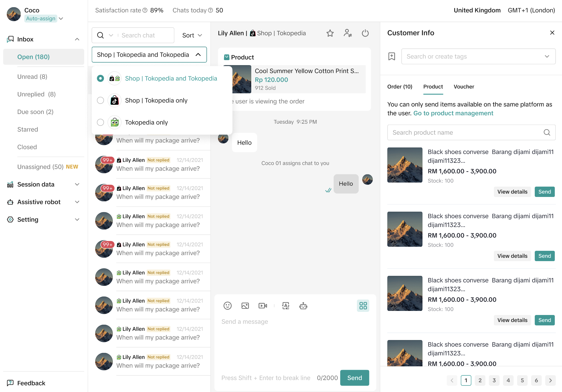Screen dimensions: 562x392
Task: Click the Cool Summer Yellow Cotton product card
Action: pos(294,79)
